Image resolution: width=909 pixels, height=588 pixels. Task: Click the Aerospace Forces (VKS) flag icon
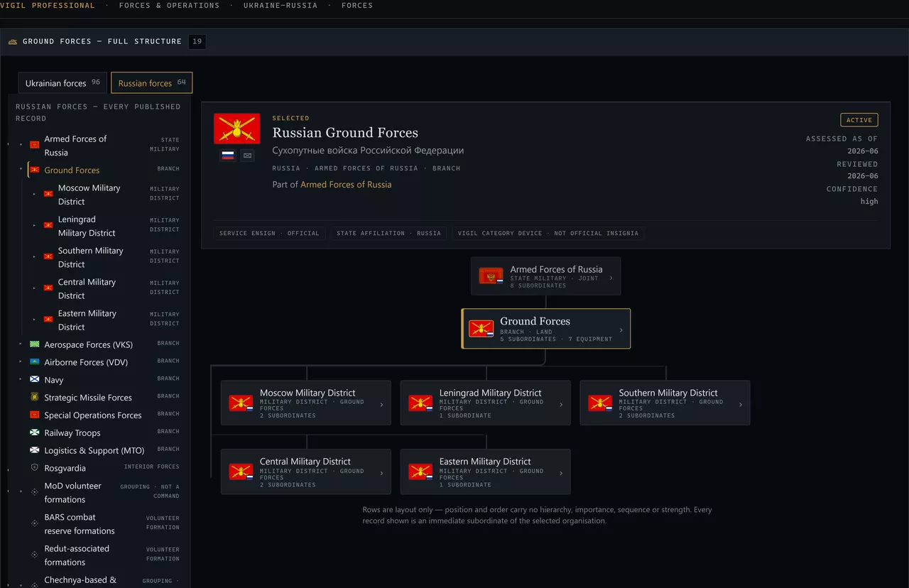tap(34, 344)
